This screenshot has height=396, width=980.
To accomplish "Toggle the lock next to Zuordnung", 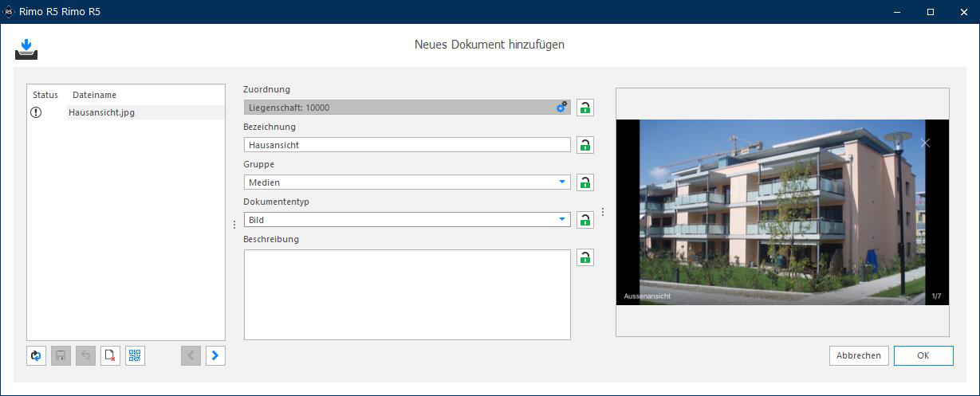I will pyautogui.click(x=585, y=108).
